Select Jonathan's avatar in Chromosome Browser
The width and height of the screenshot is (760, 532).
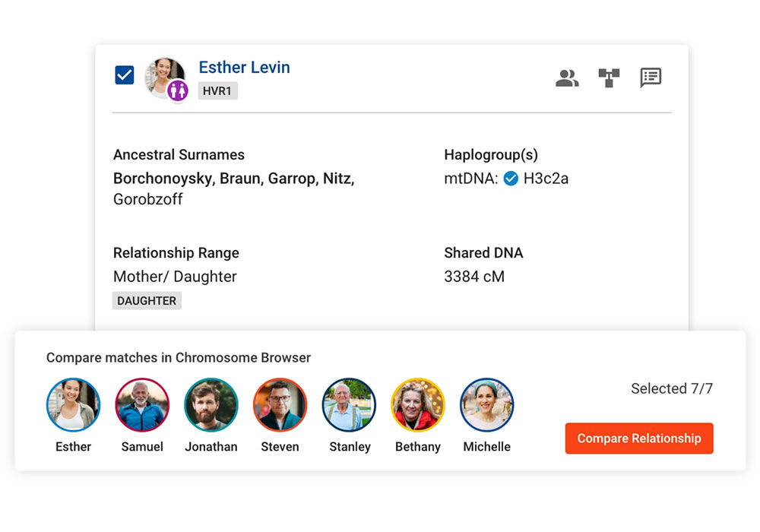211,405
